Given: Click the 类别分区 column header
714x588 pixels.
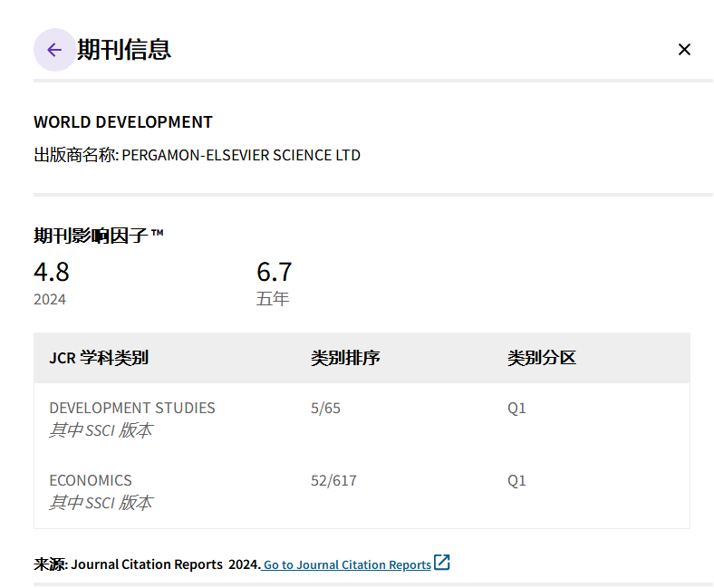Looking at the screenshot, I should (x=542, y=358).
